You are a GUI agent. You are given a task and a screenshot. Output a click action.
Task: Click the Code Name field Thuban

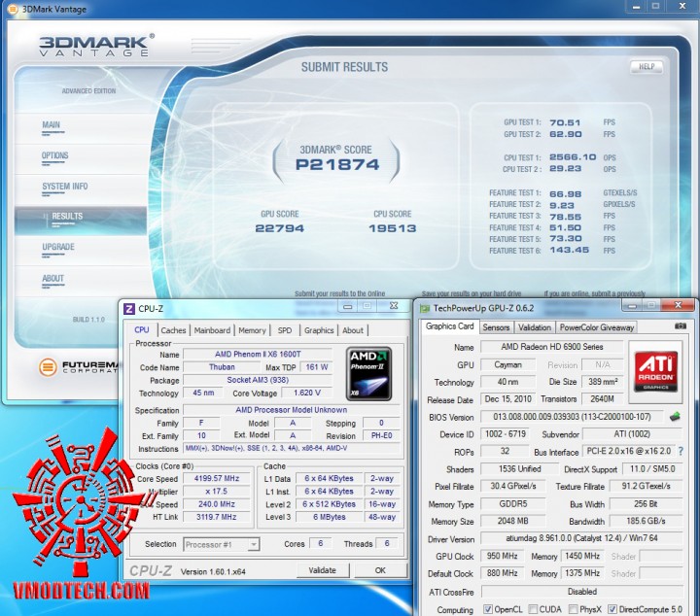pyautogui.click(x=222, y=367)
